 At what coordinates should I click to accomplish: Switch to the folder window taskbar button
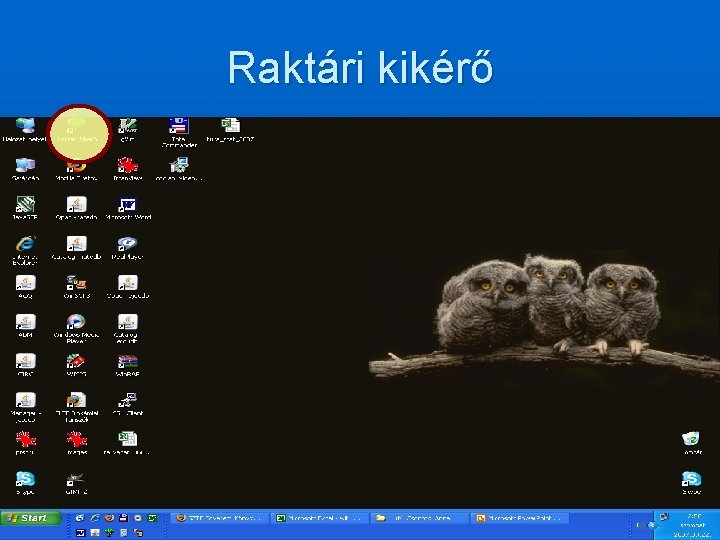coord(420,518)
